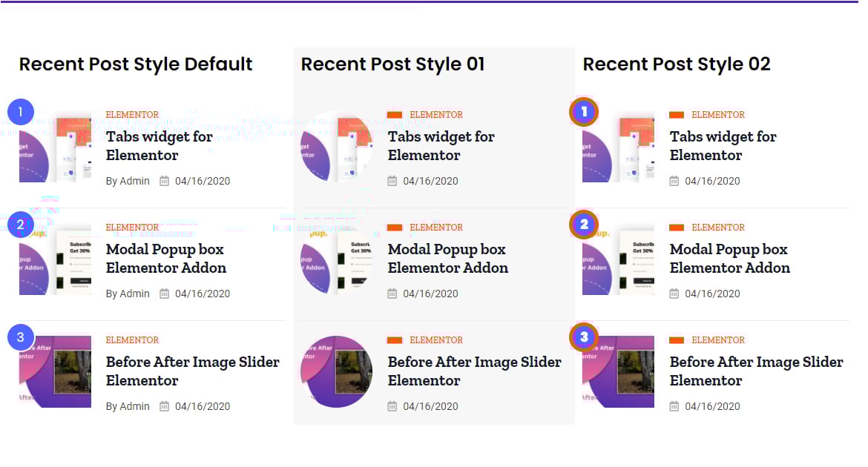Click orange-ringed number 1 badge in Style 02

click(584, 113)
